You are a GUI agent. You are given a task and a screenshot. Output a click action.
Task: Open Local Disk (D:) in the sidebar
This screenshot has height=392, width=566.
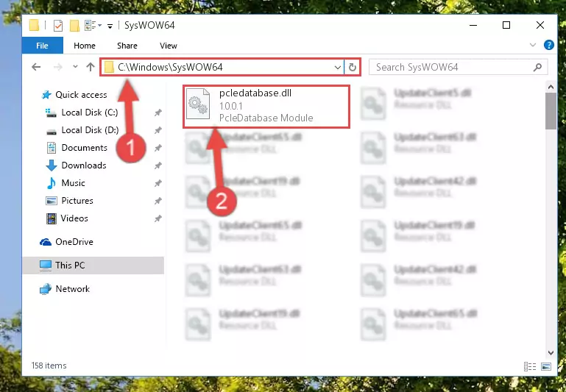pos(90,130)
